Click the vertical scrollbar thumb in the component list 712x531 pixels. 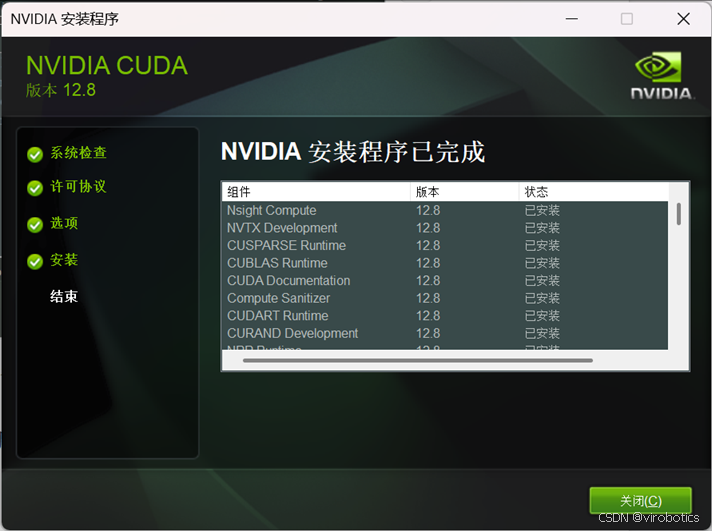pyautogui.click(x=678, y=214)
